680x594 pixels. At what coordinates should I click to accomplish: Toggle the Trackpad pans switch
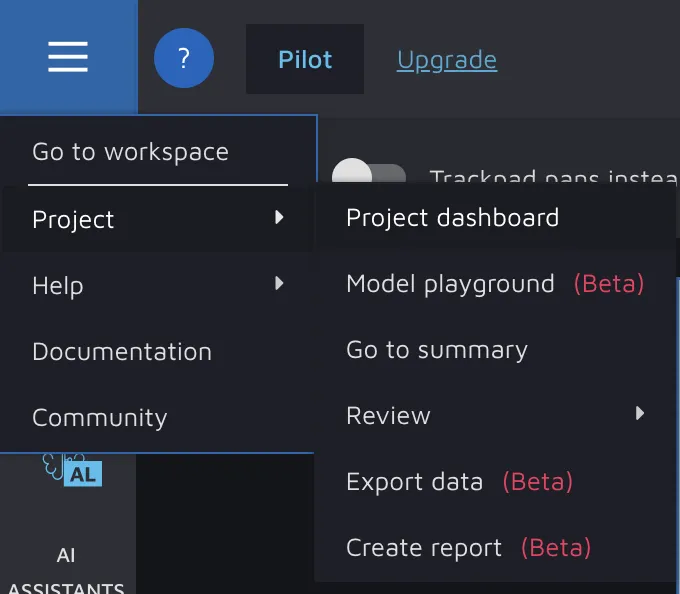pyautogui.click(x=368, y=176)
